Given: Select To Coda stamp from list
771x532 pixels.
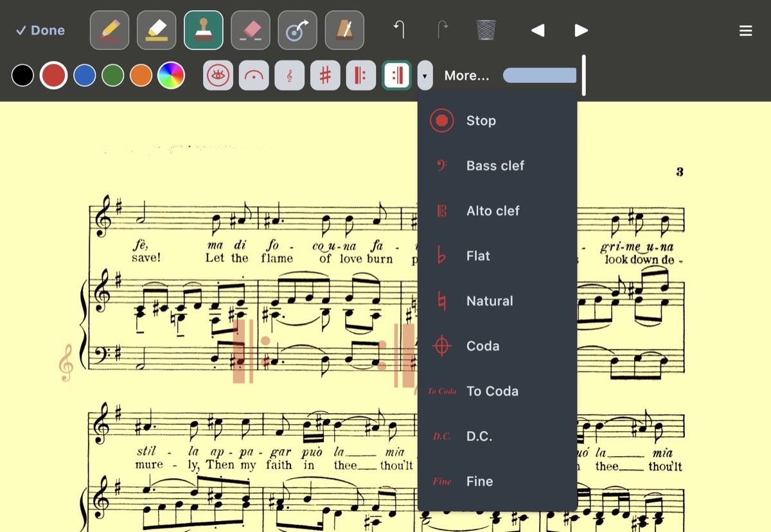Looking at the screenshot, I should pyautogui.click(x=497, y=391).
